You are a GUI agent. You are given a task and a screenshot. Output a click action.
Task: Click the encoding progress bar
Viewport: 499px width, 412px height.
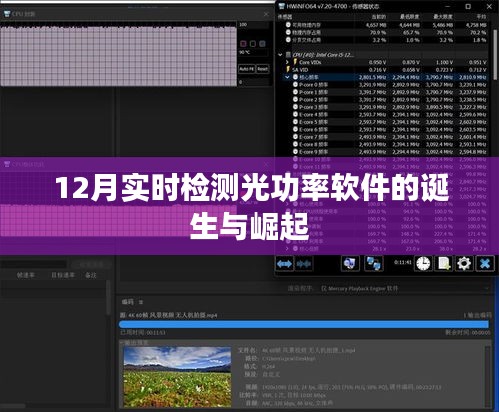point(304,324)
